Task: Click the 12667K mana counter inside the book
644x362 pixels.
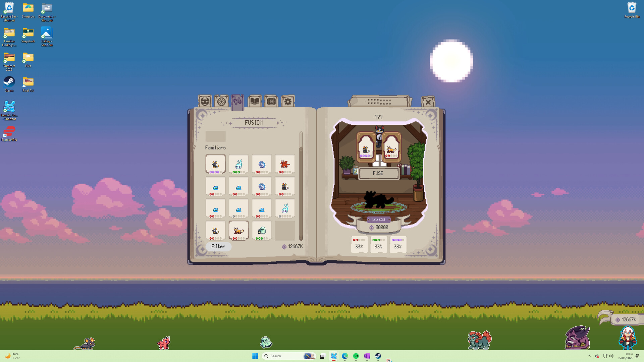Action: click(292, 246)
